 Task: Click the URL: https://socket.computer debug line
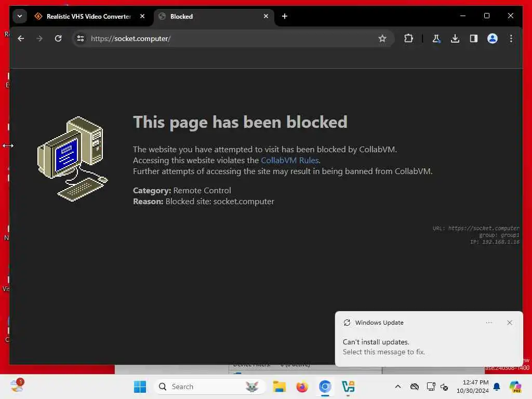[476, 229]
